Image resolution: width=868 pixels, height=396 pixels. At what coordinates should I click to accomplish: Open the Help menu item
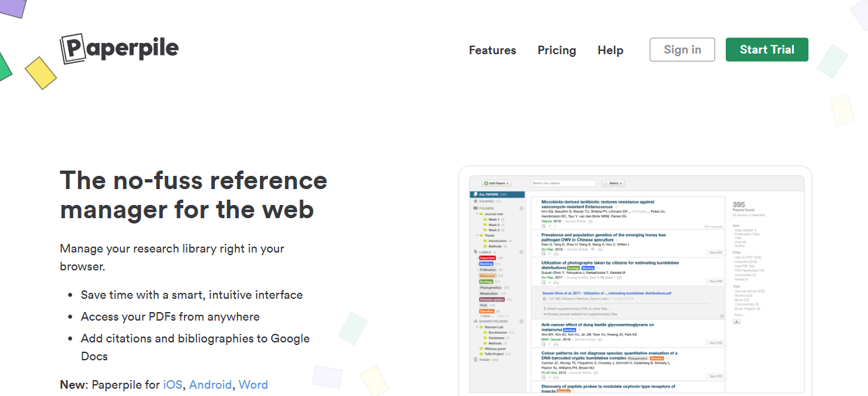point(610,50)
